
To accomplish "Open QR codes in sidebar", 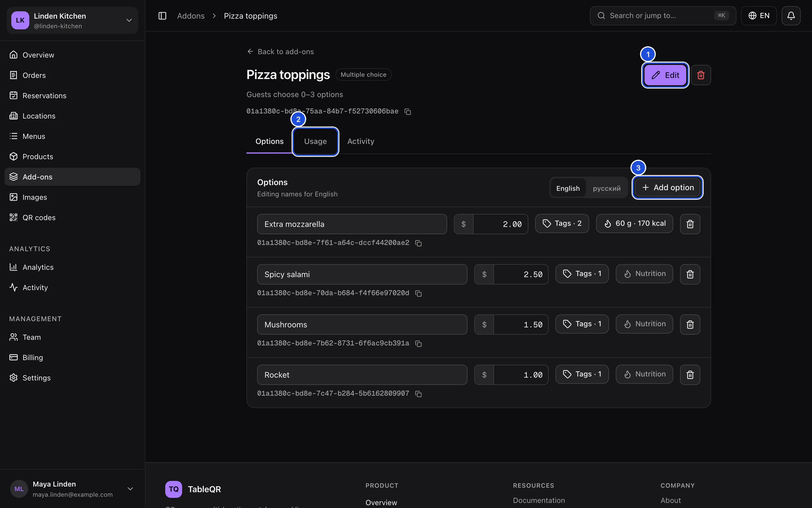I will tap(72, 217).
